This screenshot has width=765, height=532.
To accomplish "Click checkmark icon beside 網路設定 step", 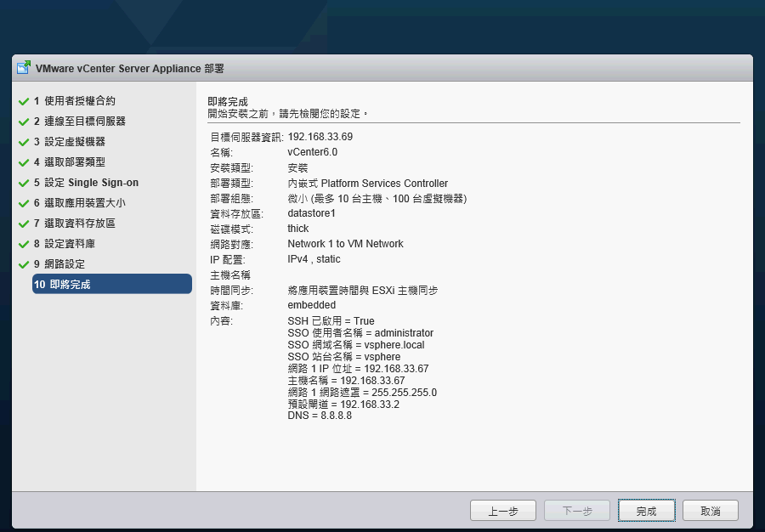I will click(24, 265).
